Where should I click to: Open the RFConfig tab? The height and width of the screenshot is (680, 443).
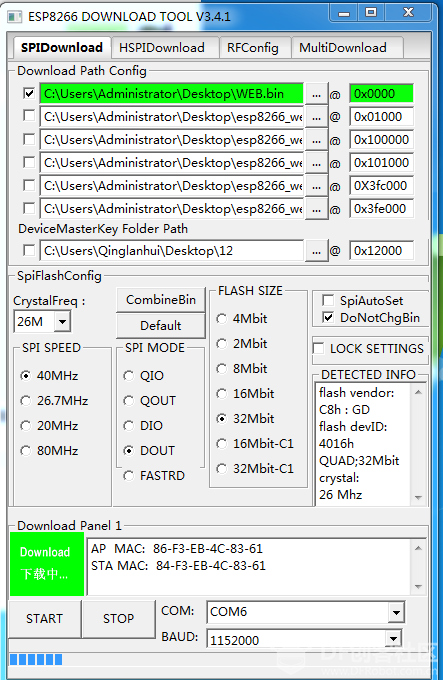[x=253, y=48]
